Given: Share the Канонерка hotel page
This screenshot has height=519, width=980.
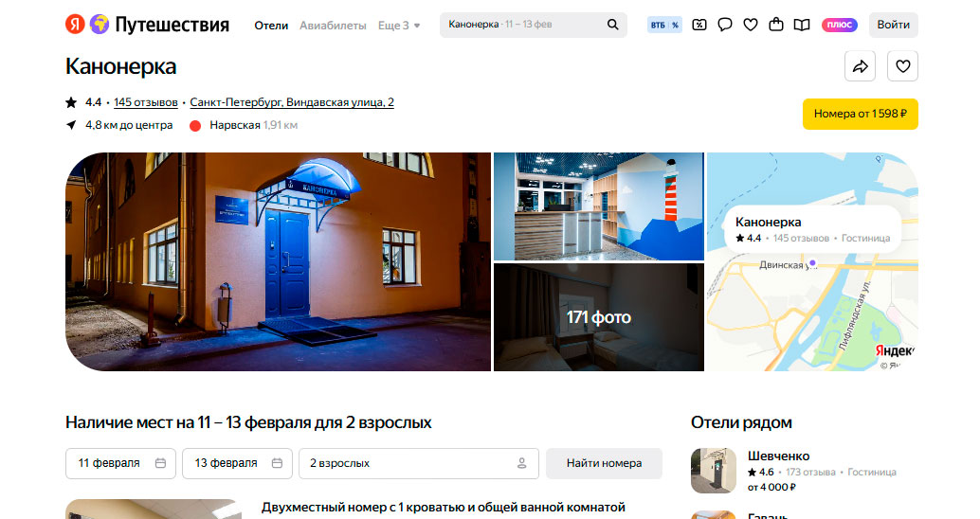Looking at the screenshot, I should [x=860, y=66].
